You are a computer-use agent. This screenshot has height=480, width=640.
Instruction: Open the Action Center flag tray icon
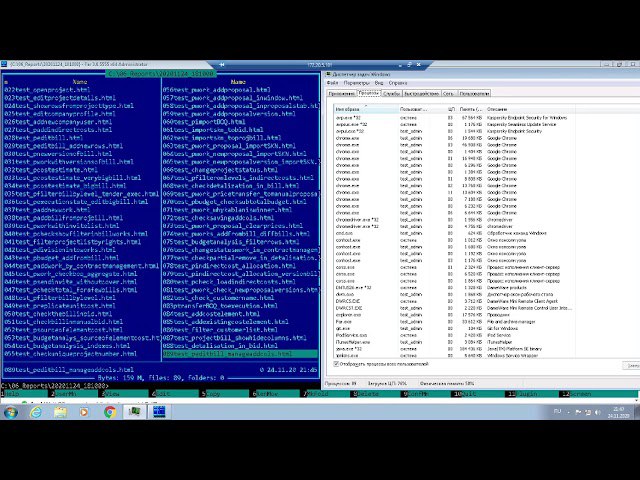[x=578, y=412]
